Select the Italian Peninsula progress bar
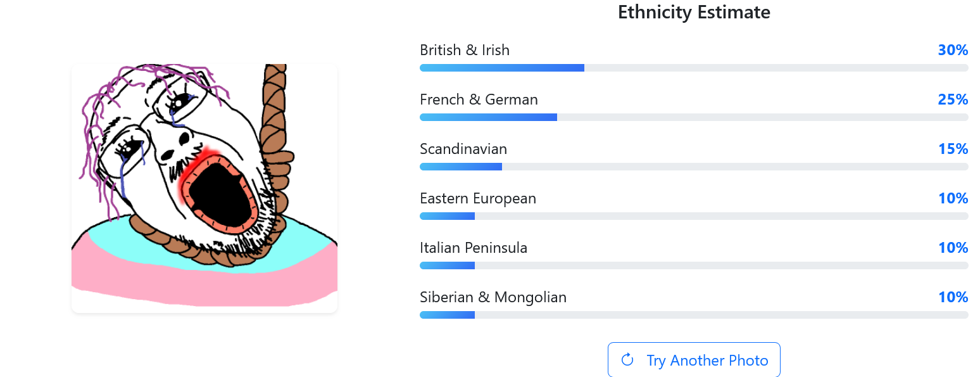 pos(693,265)
